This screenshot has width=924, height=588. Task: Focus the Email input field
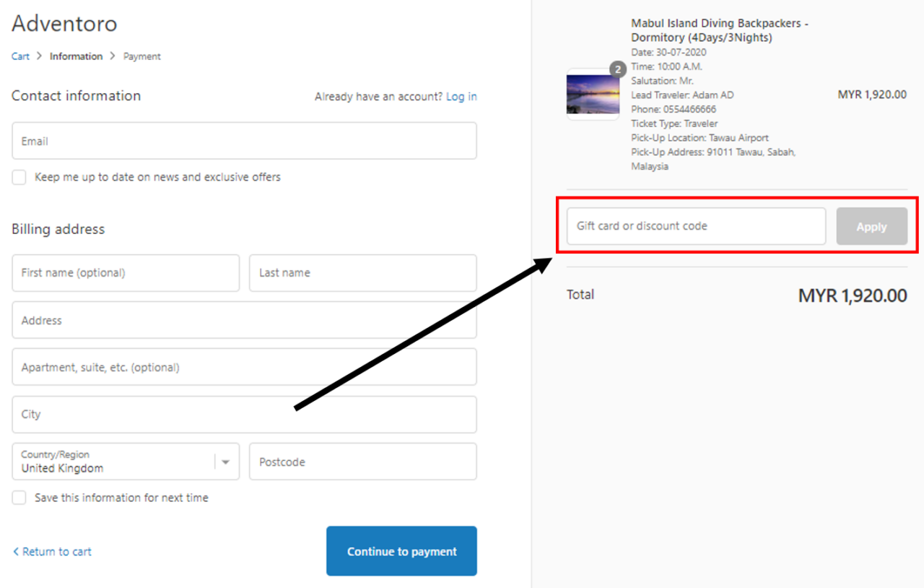point(244,141)
